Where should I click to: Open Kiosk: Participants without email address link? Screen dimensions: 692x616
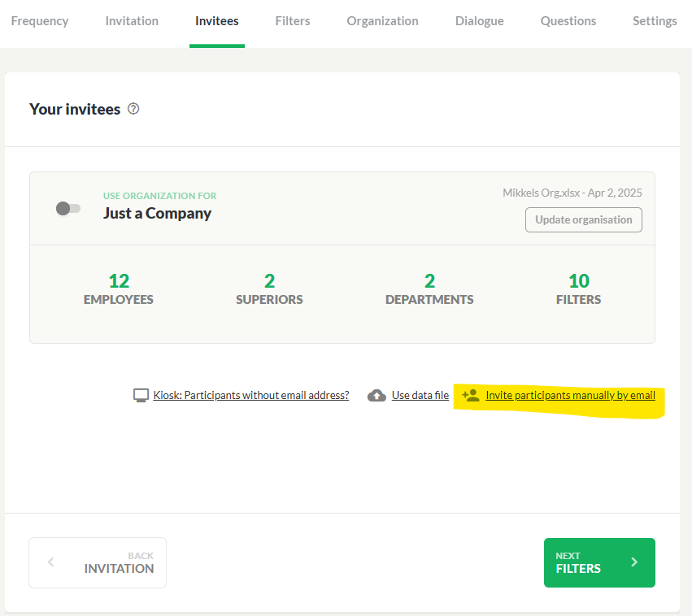pos(250,395)
